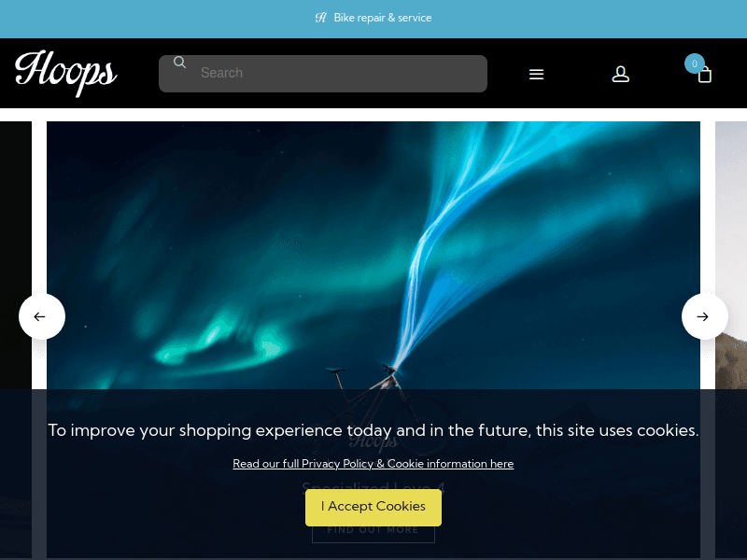
Task: Click inside the Search field
Action: (x=323, y=74)
